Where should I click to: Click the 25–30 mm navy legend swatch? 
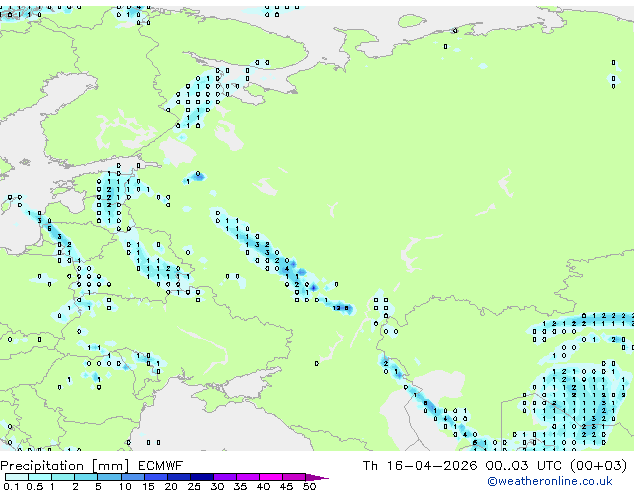point(202,477)
